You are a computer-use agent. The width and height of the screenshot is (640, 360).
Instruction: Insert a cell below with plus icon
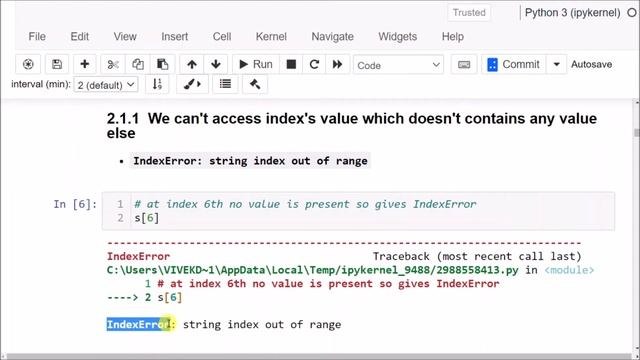(x=84, y=64)
